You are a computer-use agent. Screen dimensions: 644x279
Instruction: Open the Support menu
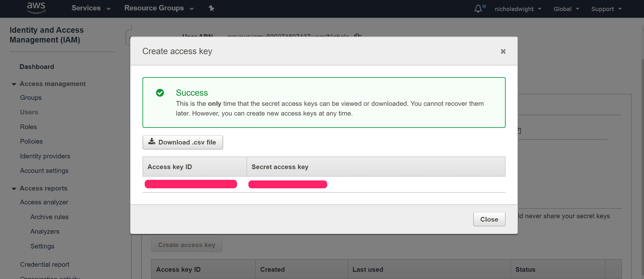(x=606, y=9)
